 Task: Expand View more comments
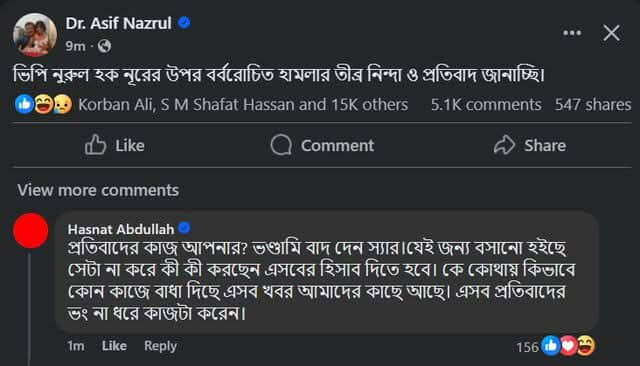98,190
